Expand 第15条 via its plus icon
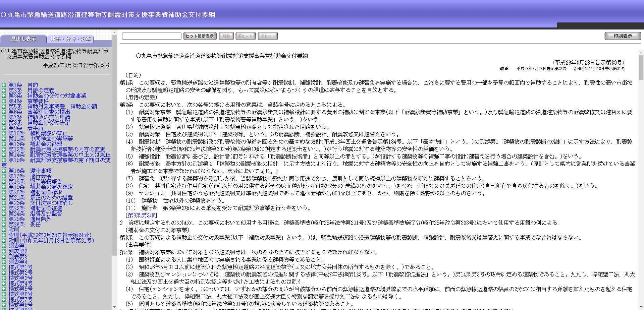Viewport: 644px width, 310px height. 4,160
